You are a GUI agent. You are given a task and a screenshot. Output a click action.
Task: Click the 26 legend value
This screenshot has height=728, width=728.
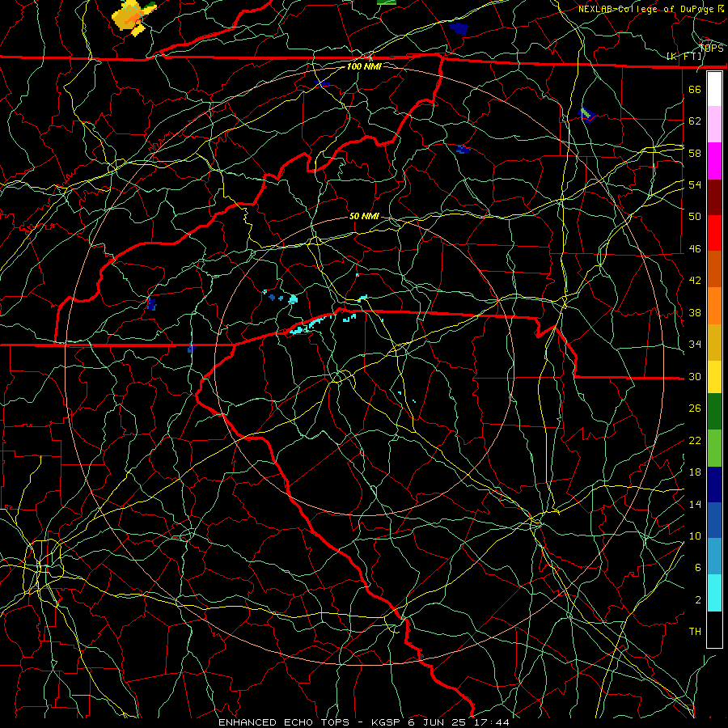tap(695, 408)
